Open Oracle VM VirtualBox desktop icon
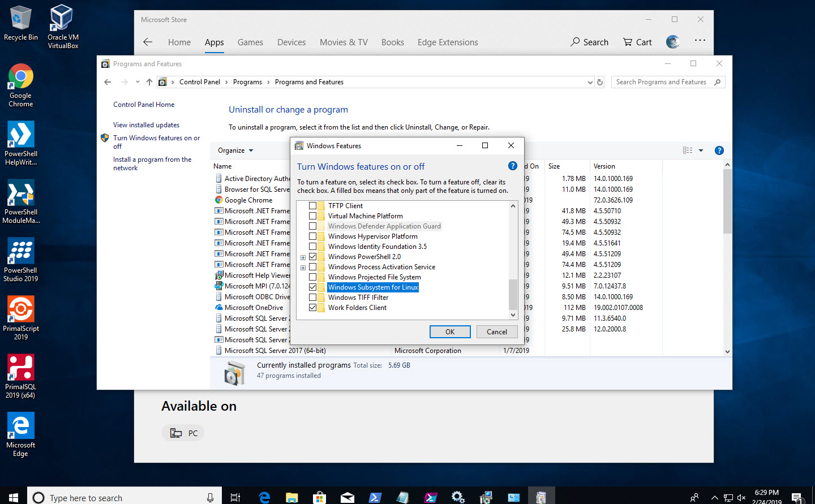 point(63,26)
